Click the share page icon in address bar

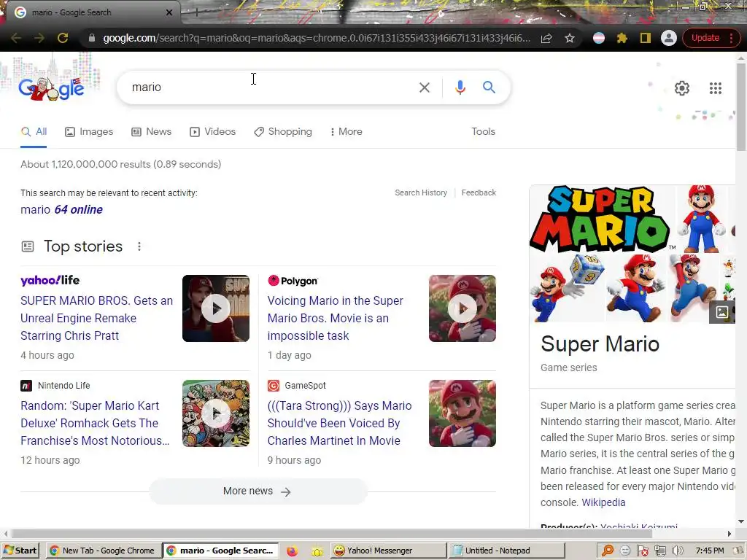[546, 38]
